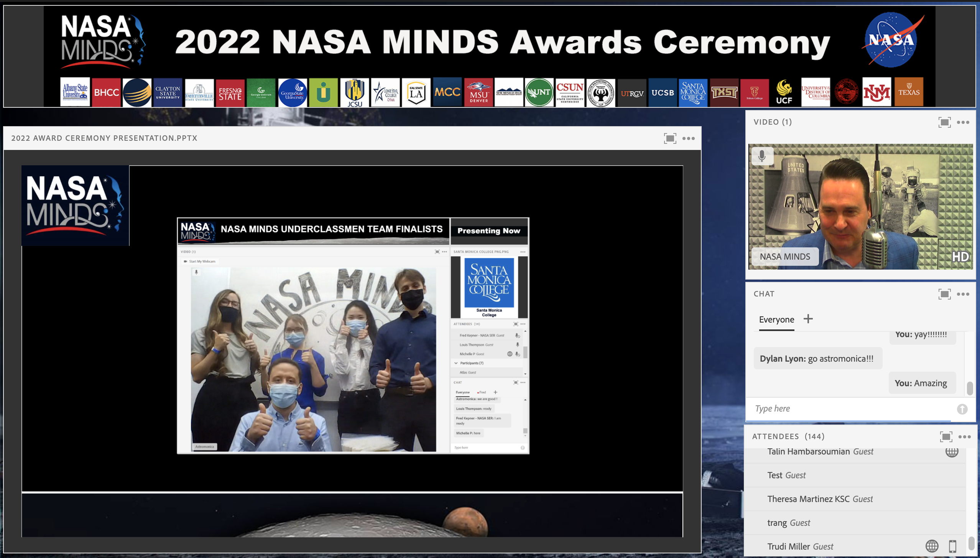980x558 pixels.
Task: Maximize the presentation share pod
Action: point(670,138)
